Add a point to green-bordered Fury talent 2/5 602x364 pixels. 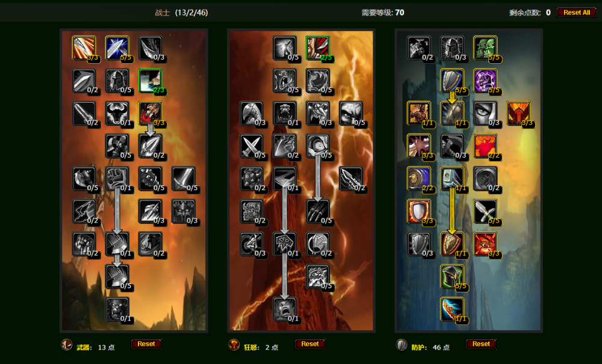pyautogui.click(x=317, y=48)
